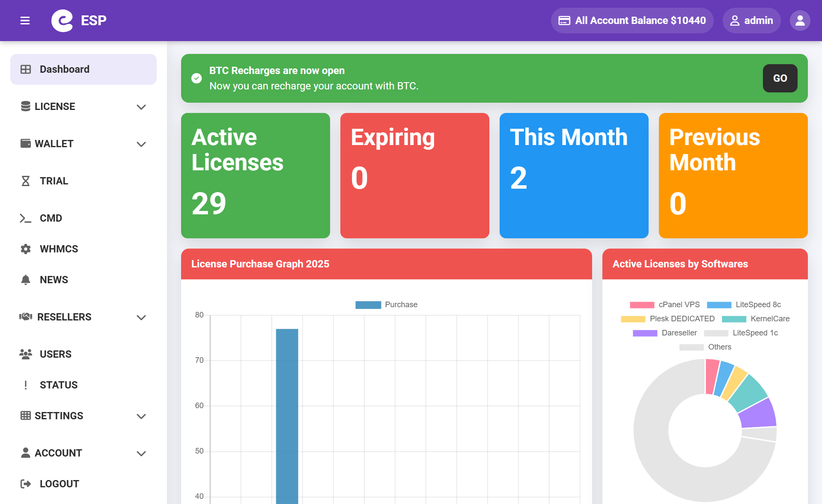Select the cPanel VPS legend swatch
The height and width of the screenshot is (504, 822).
click(642, 305)
